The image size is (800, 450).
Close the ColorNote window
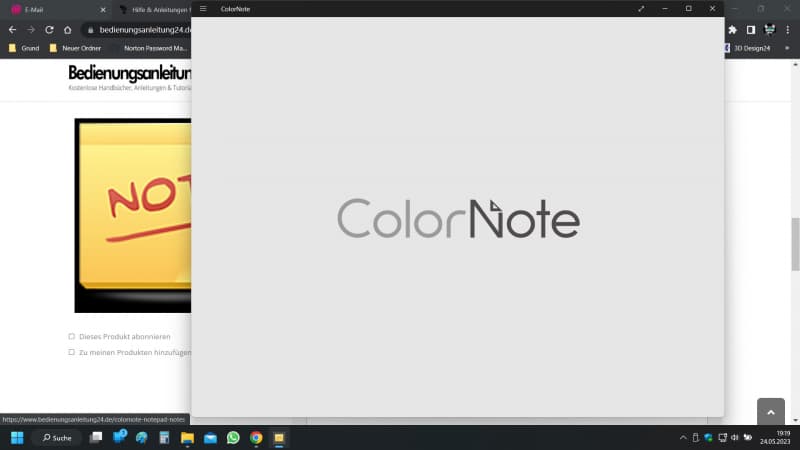[x=712, y=9]
